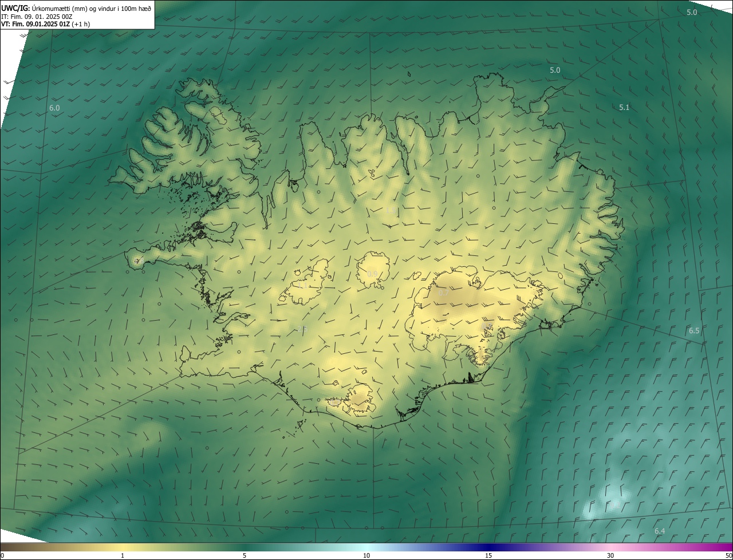The width and height of the screenshot is (733, 560).
Task: Click the 30 tick on the color scale
Action: tap(610, 555)
